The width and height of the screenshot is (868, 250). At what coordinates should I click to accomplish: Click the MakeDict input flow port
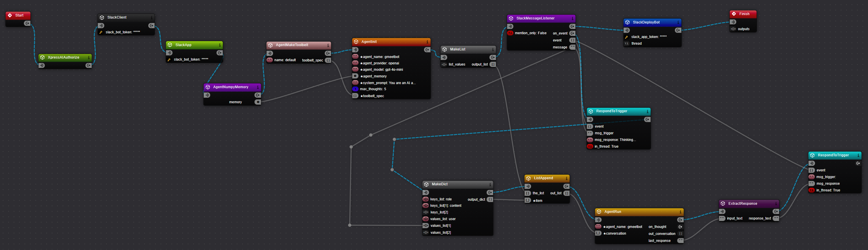coord(426,192)
